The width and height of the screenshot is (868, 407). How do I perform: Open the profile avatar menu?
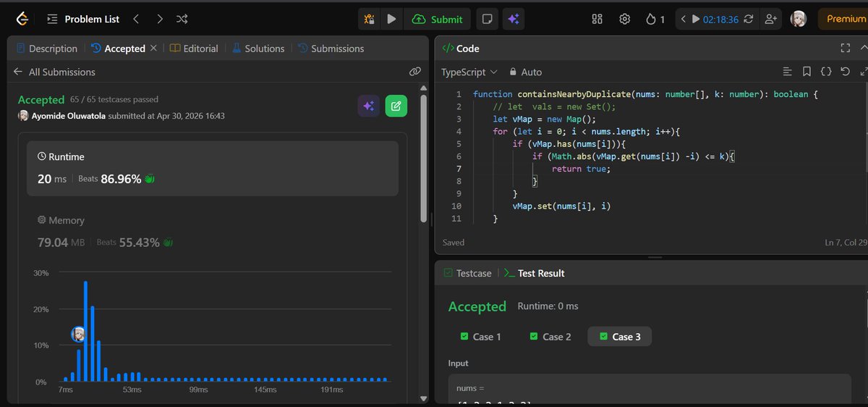point(798,19)
